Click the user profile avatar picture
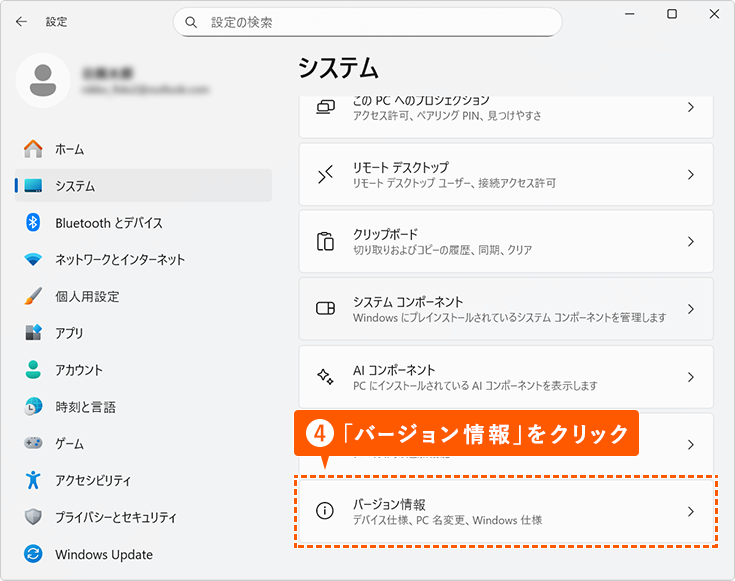735x581 pixels. (x=43, y=80)
